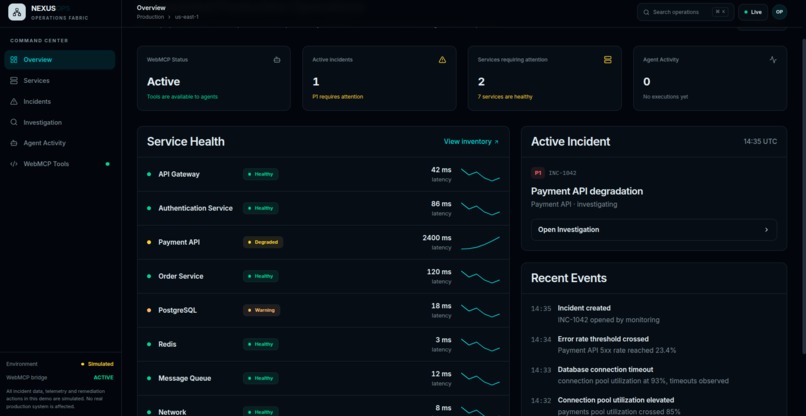The width and height of the screenshot is (806, 416).
Task: Click the keyboard shortcut badge in search
Action: click(x=720, y=12)
